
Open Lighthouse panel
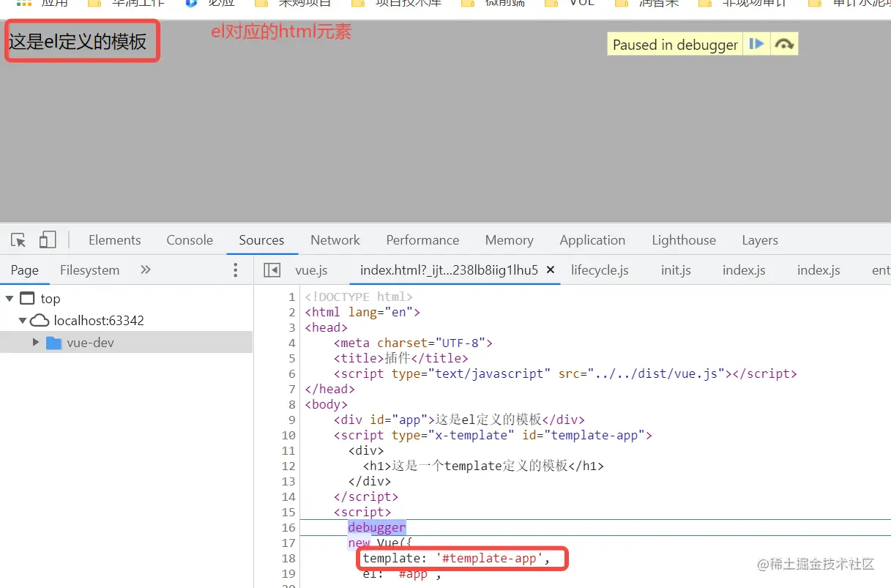[x=684, y=240]
